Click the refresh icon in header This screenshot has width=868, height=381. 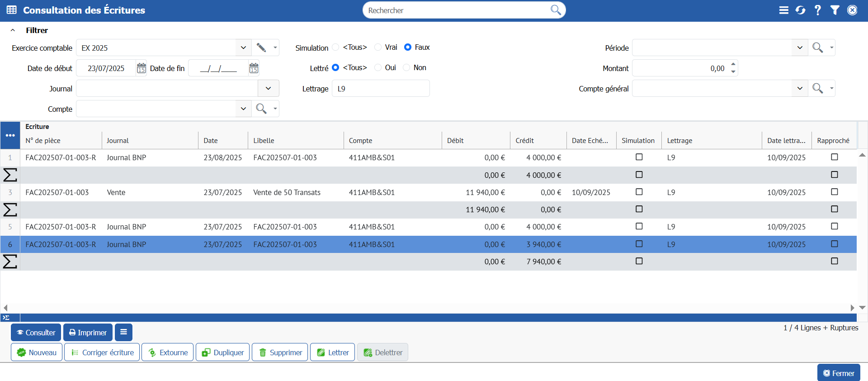(800, 10)
